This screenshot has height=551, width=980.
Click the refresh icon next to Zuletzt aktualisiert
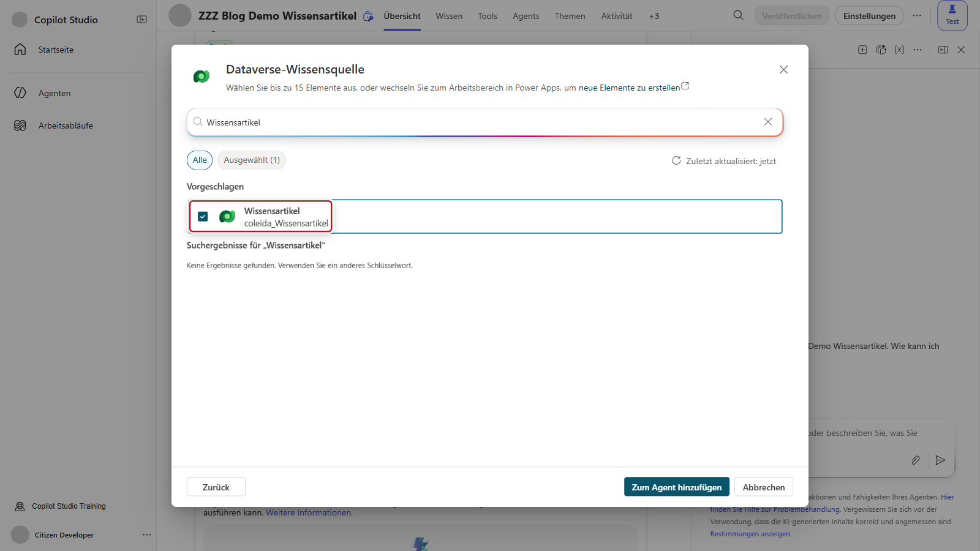coord(676,160)
